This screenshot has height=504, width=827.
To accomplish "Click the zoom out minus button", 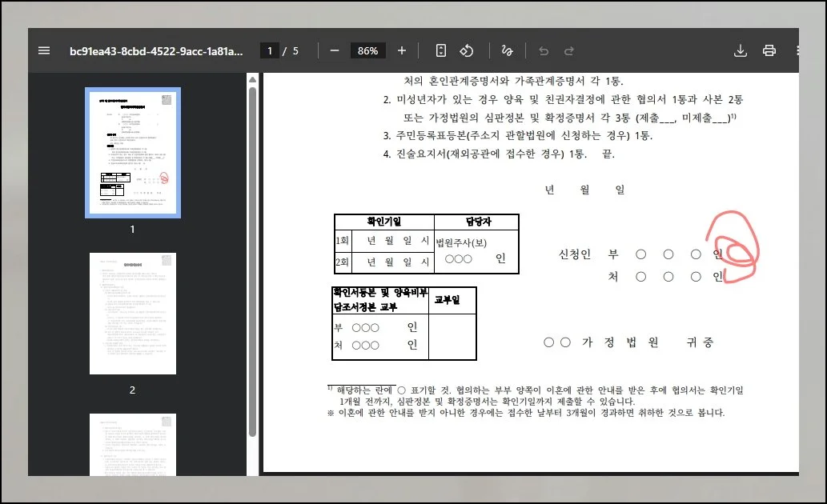I will point(335,50).
